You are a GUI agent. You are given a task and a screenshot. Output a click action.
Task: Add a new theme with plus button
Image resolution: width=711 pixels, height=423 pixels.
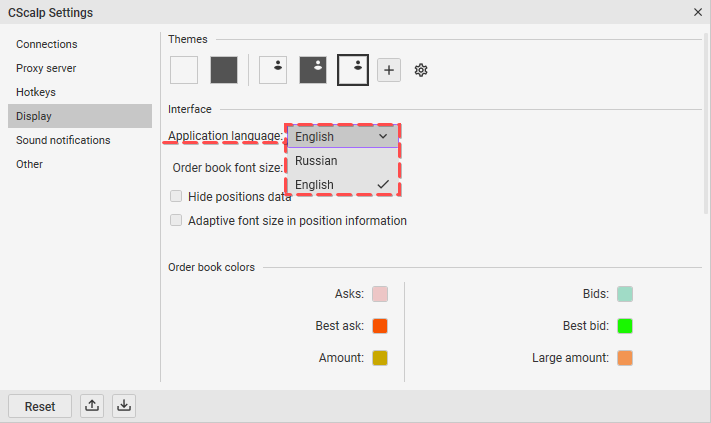[x=389, y=70]
